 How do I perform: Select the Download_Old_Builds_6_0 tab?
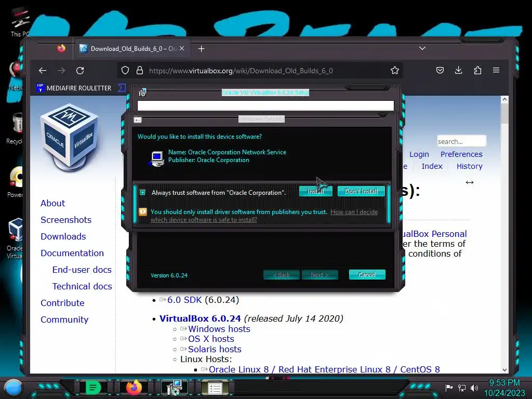(132, 49)
